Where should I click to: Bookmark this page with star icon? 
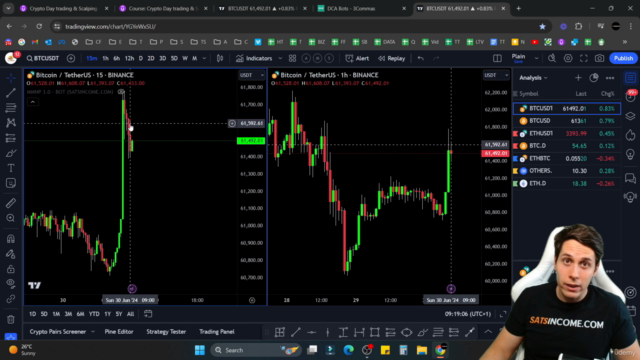coord(542,27)
